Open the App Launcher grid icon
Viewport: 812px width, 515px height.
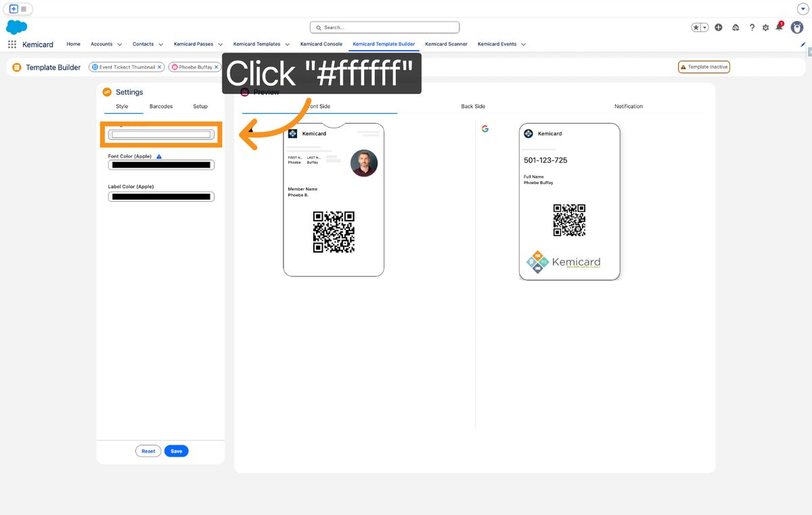12,44
